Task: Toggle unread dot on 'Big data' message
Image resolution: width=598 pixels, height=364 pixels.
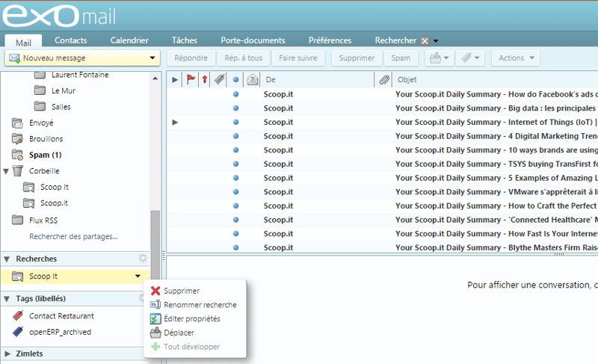Action: (x=235, y=108)
